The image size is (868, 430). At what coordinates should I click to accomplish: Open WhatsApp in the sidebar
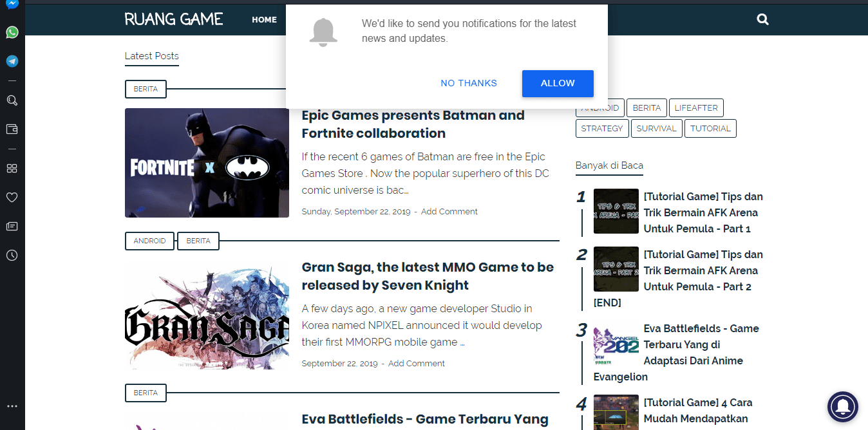[x=12, y=32]
